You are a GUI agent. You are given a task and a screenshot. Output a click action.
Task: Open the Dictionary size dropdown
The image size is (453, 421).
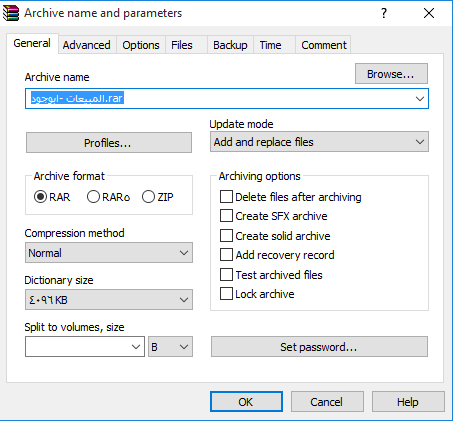point(109,300)
